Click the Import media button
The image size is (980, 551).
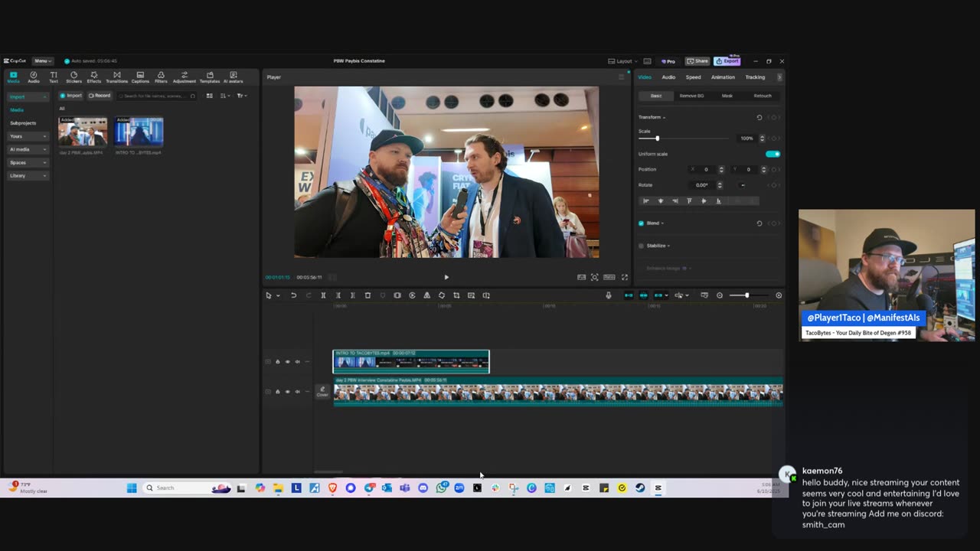tap(71, 96)
